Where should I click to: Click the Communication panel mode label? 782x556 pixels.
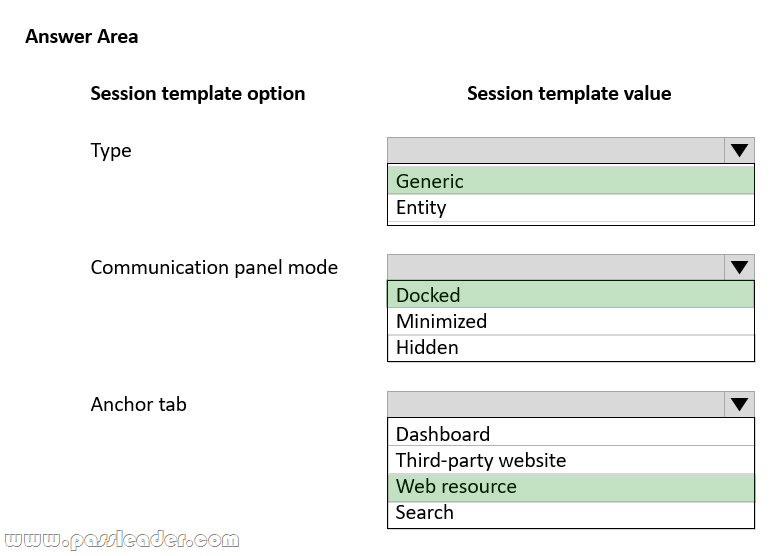tap(214, 268)
